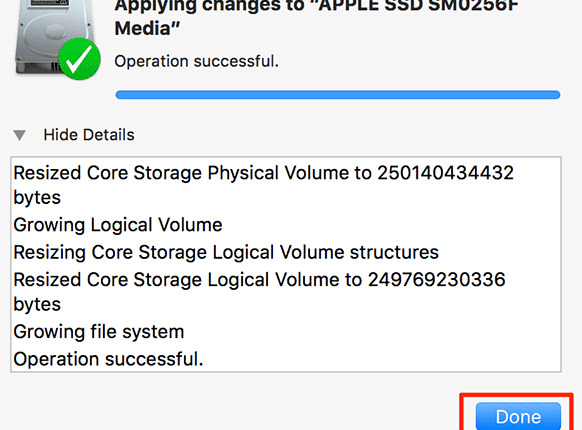Screen dimensions: 582x430
Task: Click the green checkmark success badge
Action: [79, 59]
